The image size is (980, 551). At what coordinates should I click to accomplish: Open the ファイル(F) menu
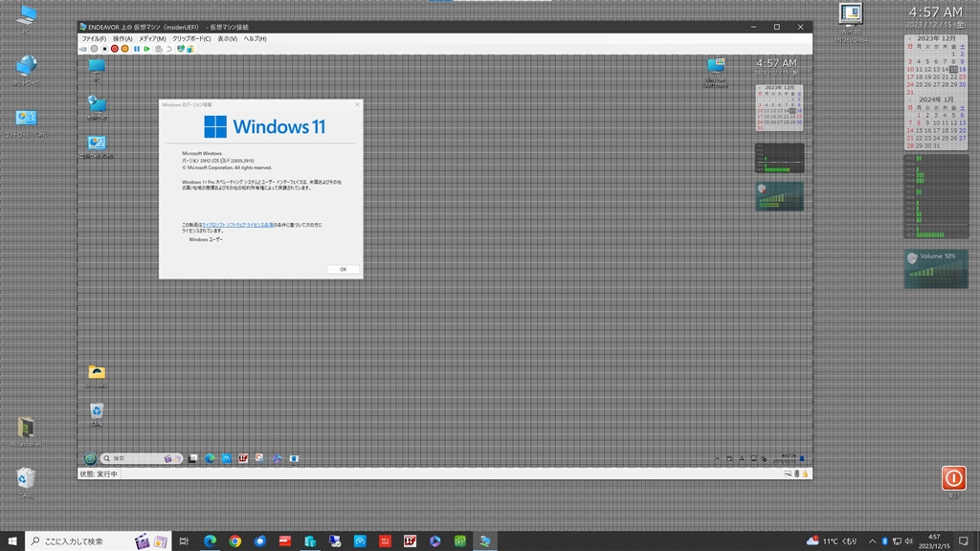pos(94,38)
